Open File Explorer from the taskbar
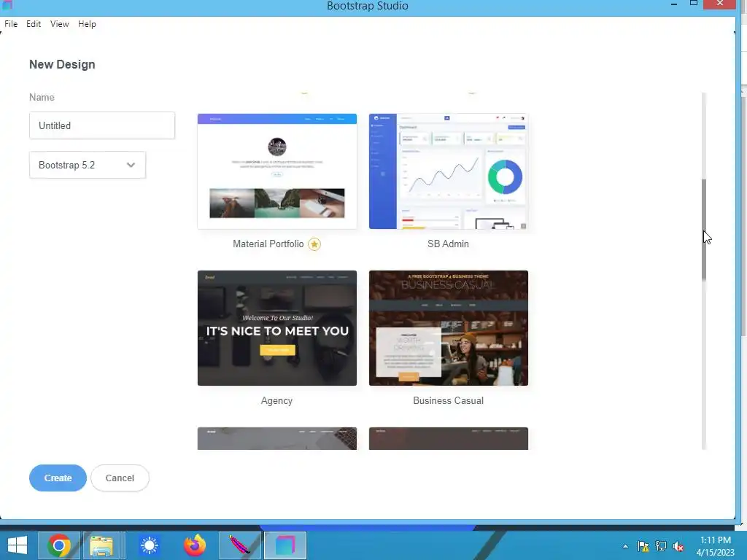The image size is (747, 560). tap(101, 545)
